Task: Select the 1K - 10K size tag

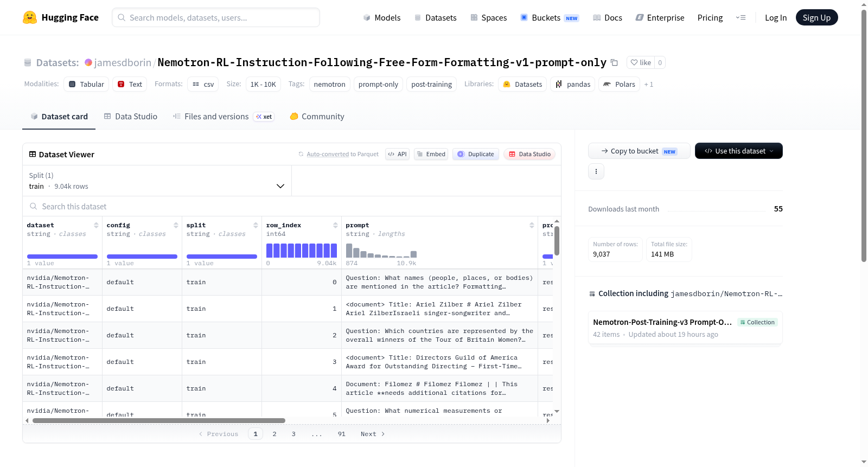Action: click(263, 84)
